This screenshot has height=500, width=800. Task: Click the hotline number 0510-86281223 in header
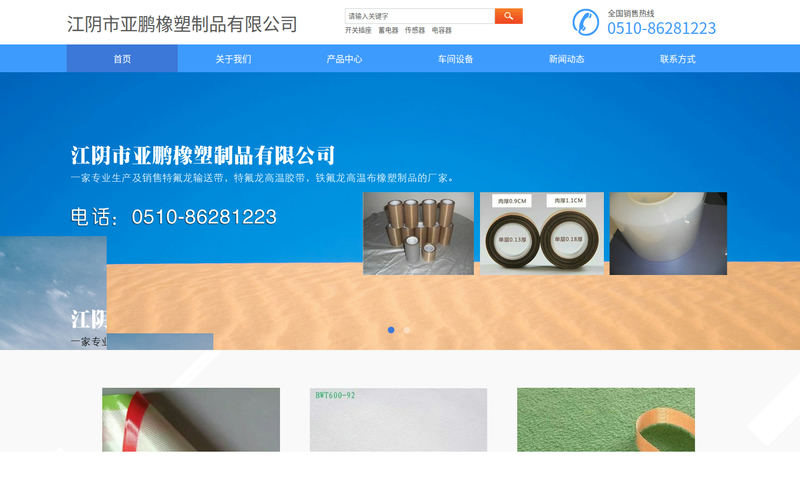[662, 28]
